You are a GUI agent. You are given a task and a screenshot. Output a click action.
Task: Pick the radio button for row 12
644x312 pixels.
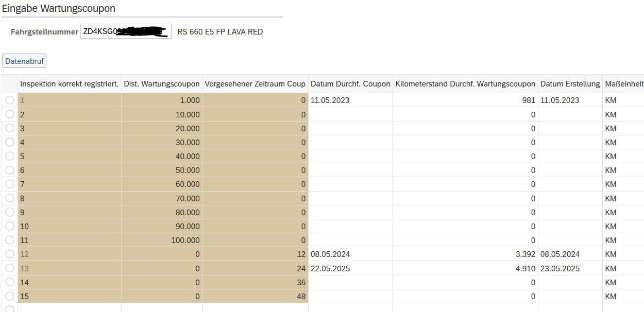coord(10,254)
